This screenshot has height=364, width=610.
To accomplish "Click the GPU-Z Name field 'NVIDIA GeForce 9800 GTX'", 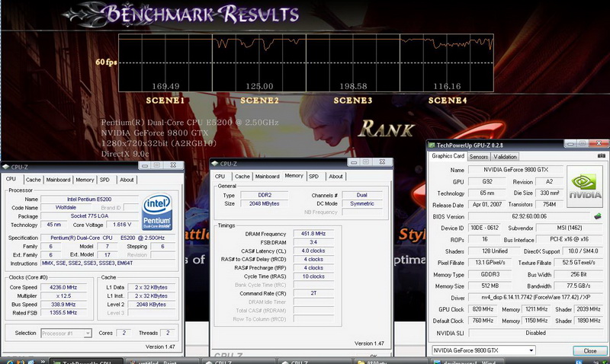I will (x=515, y=170).
